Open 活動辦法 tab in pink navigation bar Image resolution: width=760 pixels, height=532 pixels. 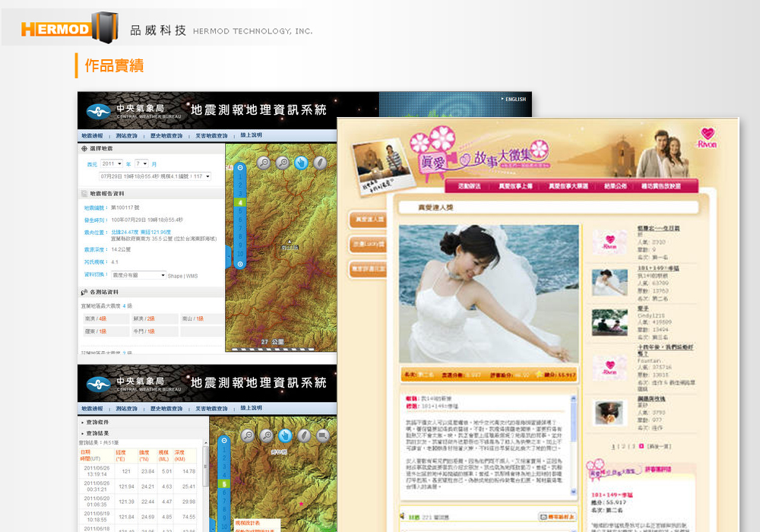[x=469, y=186]
